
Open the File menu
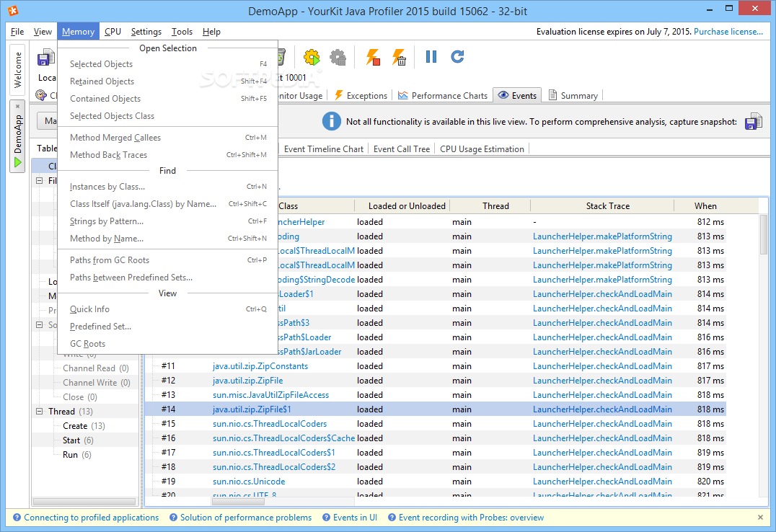17,32
